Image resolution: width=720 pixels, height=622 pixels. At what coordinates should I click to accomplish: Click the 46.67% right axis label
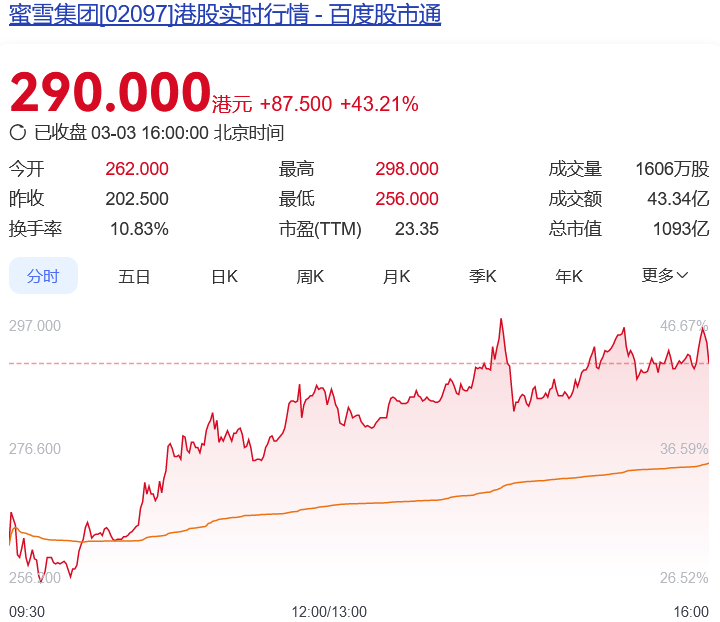tap(684, 326)
